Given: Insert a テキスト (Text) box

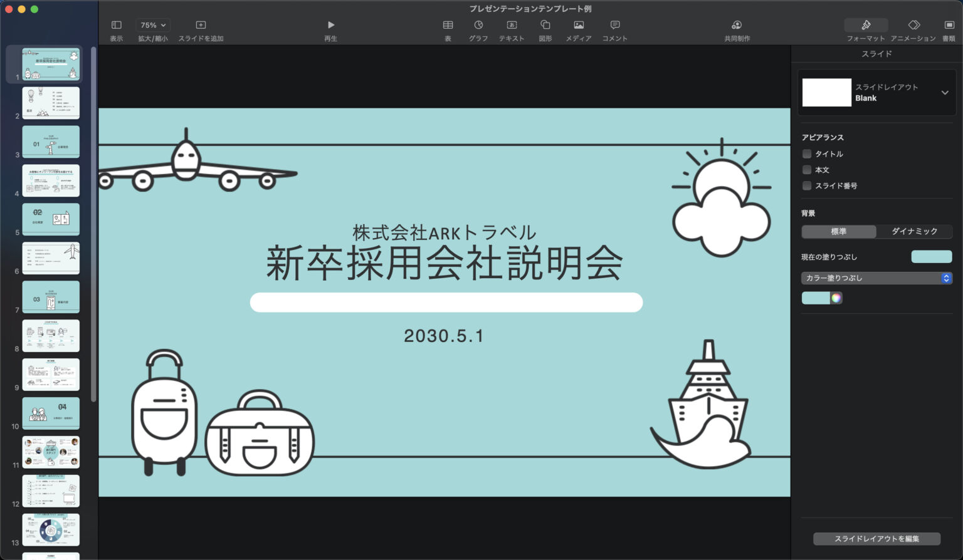Looking at the screenshot, I should pyautogui.click(x=512, y=28).
